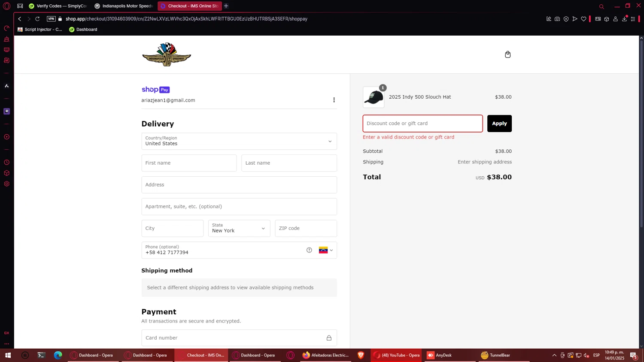Viewport: 644px width, 362px height.
Task: Add page to bookmarks heart icon
Action: click(583, 19)
